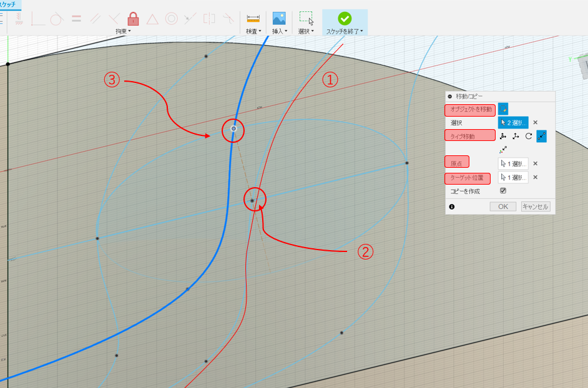Toggle the Move Object sketch-objects icon

503,109
